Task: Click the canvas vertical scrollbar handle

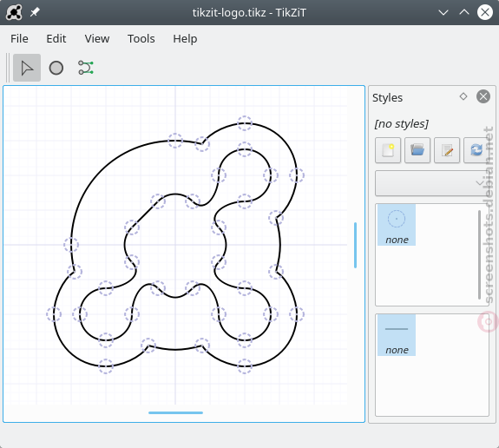Action: (356, 245)
